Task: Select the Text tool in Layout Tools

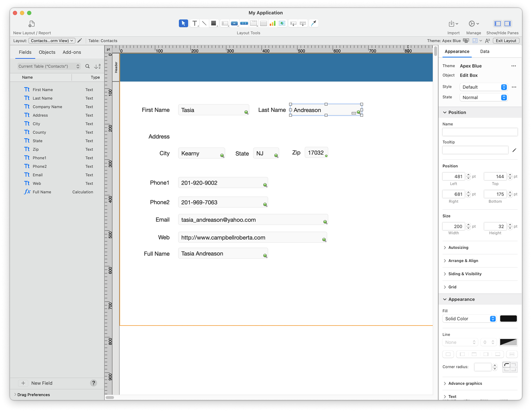Action: 194,23
